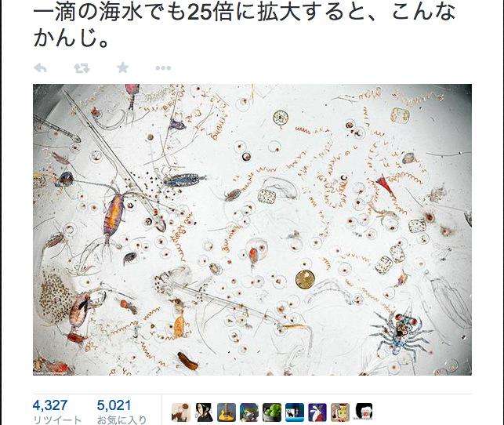Screen dimensions: 504x425
Task: Click the リツイート label
Action: tap(57, 420)
